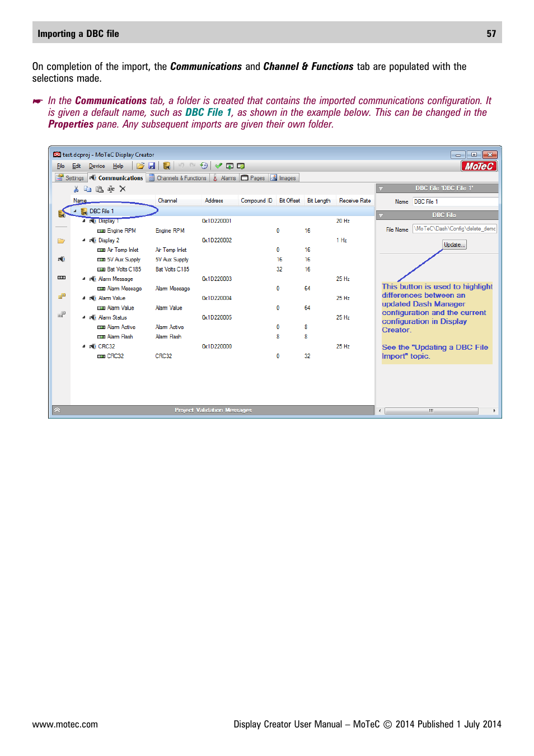Save project with the floppy disk icon
The width and height of the screenshot is (534, 756).
pyautogui.click(x=152, y=166)
